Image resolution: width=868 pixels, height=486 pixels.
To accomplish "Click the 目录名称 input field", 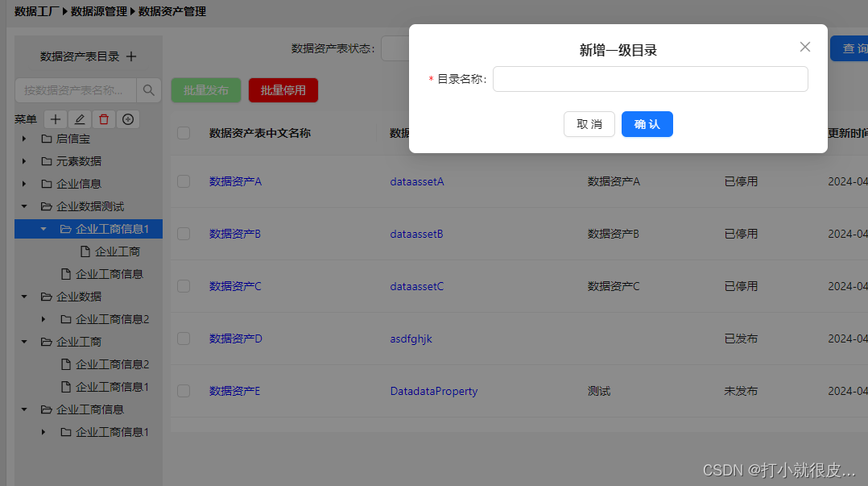I will [651, 79].
